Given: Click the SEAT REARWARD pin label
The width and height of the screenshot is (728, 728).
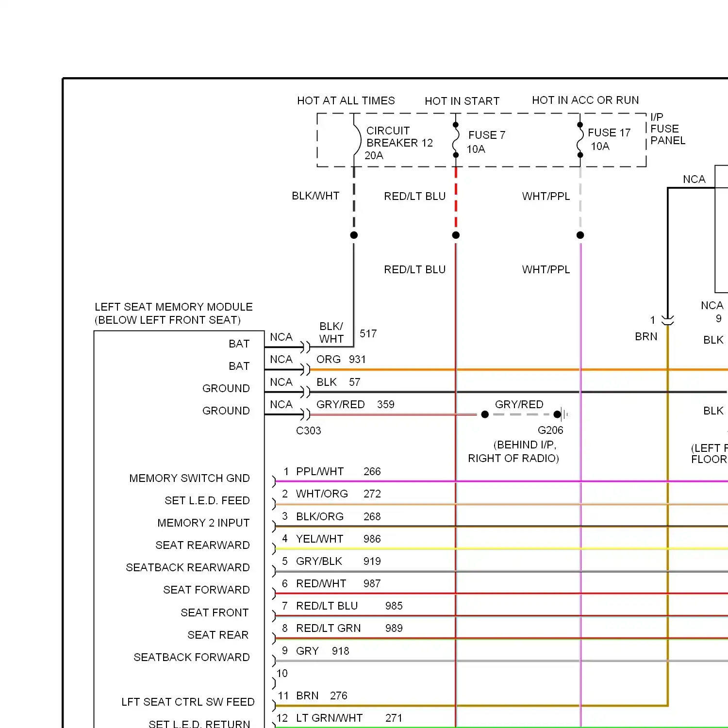Looking at the screenshot, I should (202, 545).
